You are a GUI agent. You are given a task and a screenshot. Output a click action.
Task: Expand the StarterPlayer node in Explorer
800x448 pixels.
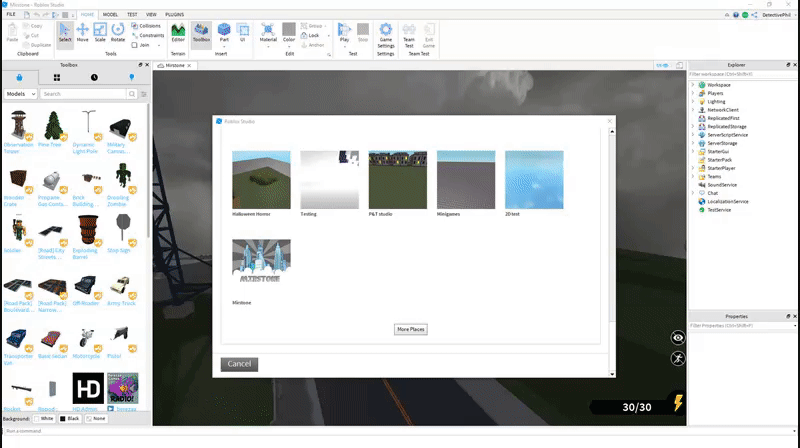[692, 168]
